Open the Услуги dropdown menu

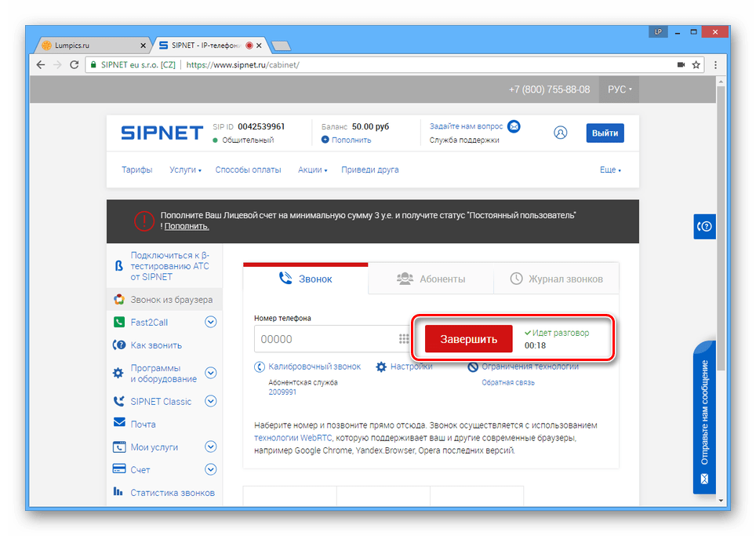185,170
